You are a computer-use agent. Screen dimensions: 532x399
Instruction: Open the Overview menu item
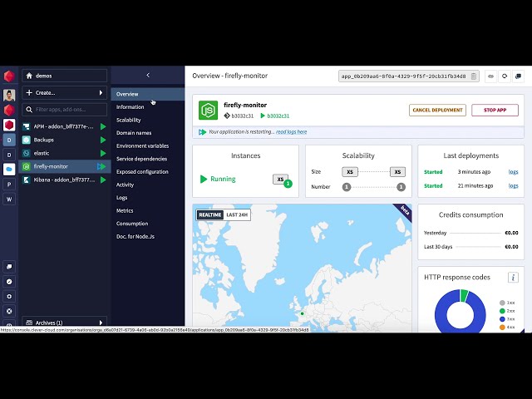click(x=148, y=94)
